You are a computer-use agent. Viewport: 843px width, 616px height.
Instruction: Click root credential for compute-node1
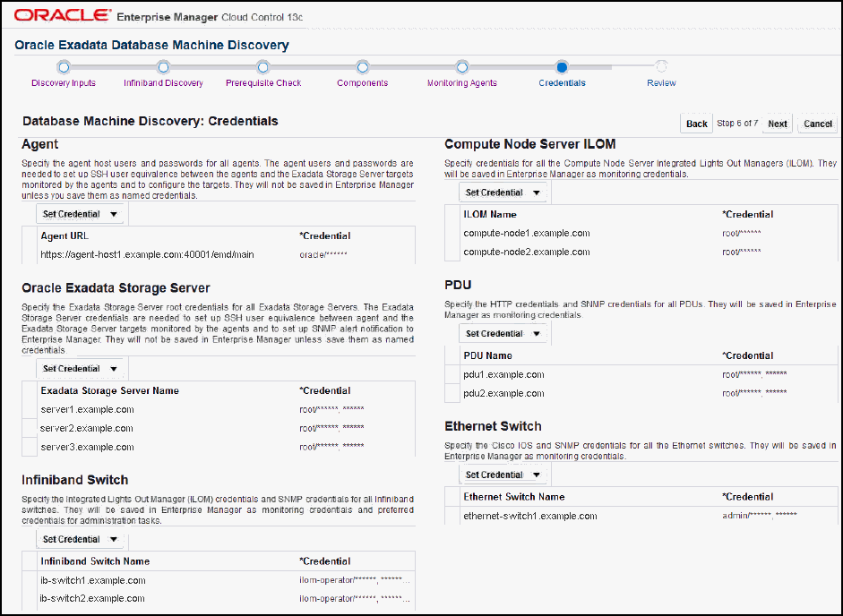(742, 234)
